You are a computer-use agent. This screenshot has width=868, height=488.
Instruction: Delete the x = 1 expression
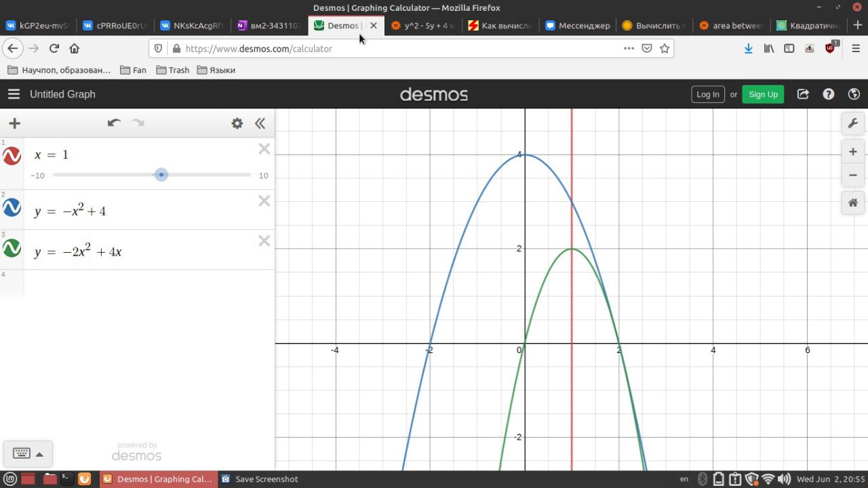click(x=264, y=149)
